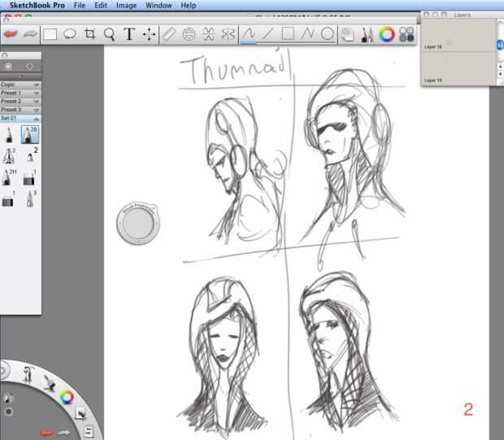Image resolution: width=504 pixels, height=440 pixels.
Task: Click the current brush icon inside lagoon
Action: [8, 399]
